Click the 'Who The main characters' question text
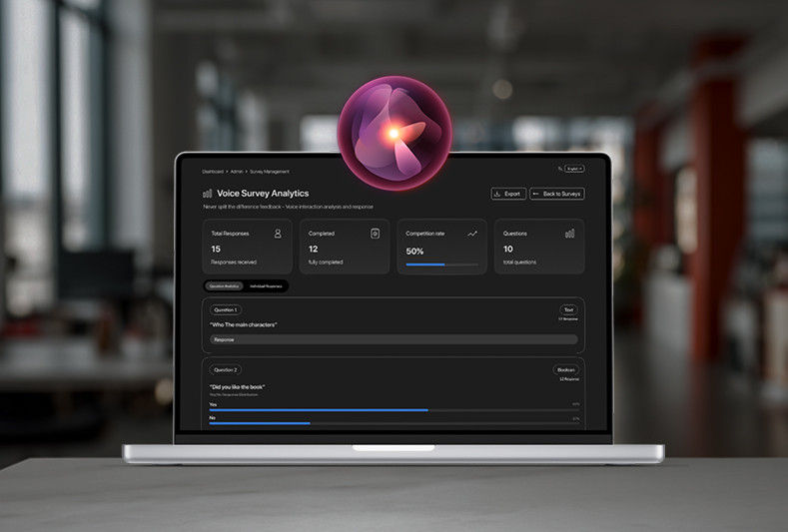The height and width of the screenshot is (532, 788). coord(244,325)
